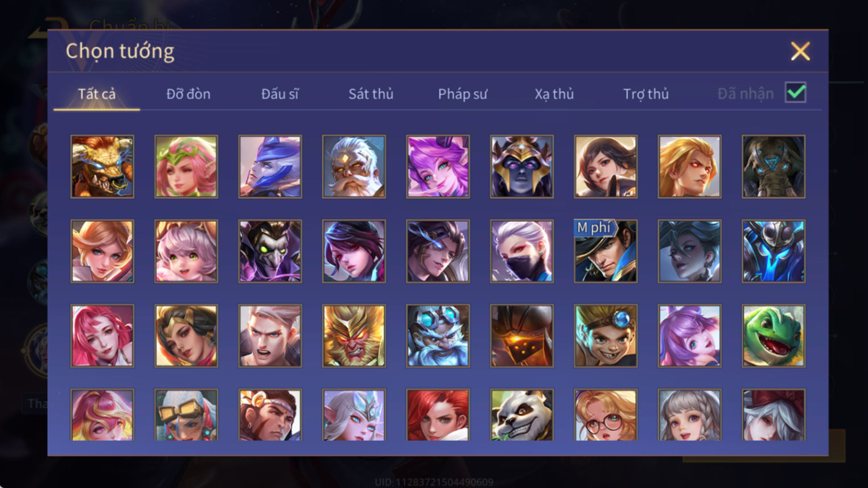Image resolution: width=868 pixels, height=488 pixels.
Task: Select the panda hero portrait
Action: point(521,415)
